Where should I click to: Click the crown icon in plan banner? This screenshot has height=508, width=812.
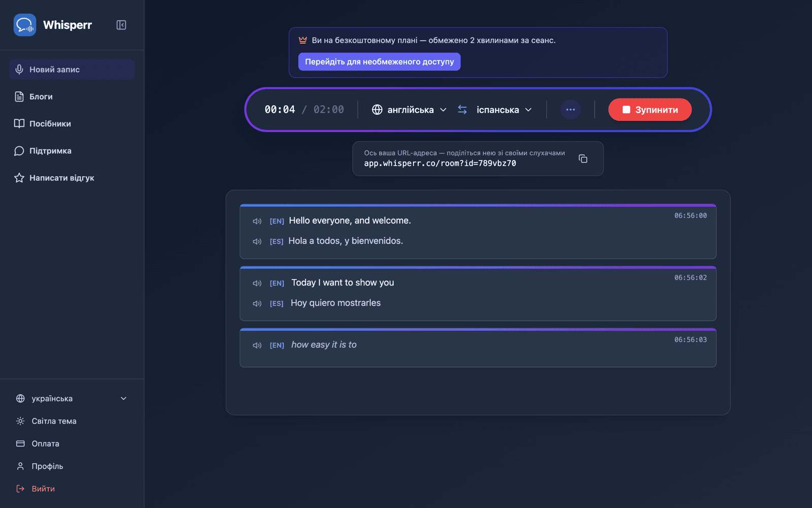303,40
